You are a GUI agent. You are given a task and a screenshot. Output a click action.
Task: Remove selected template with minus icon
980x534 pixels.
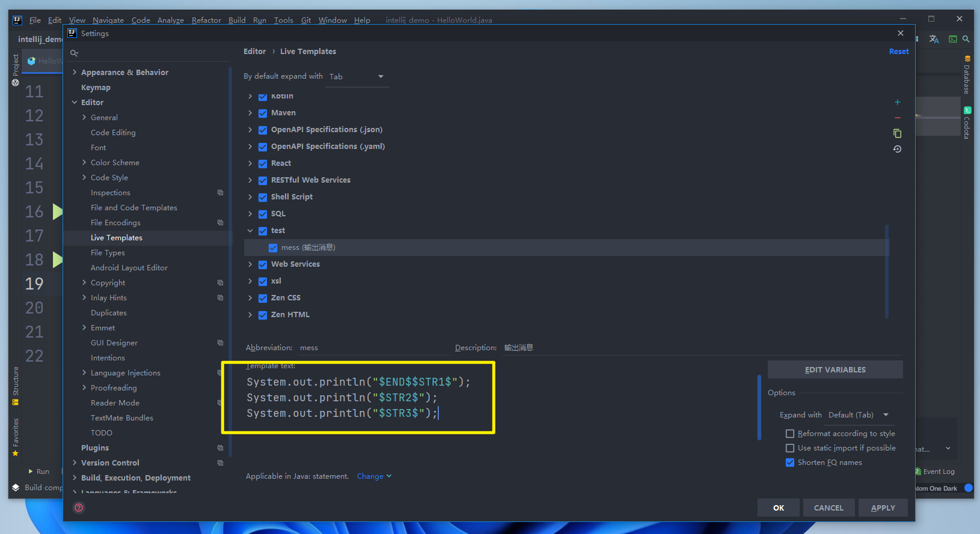[x=897, y=118]
